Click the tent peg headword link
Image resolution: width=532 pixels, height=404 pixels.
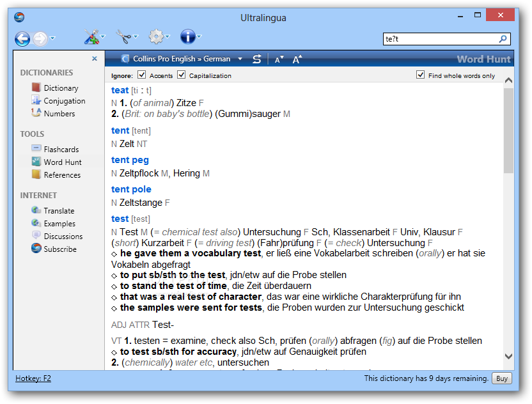tap(130, 160)
